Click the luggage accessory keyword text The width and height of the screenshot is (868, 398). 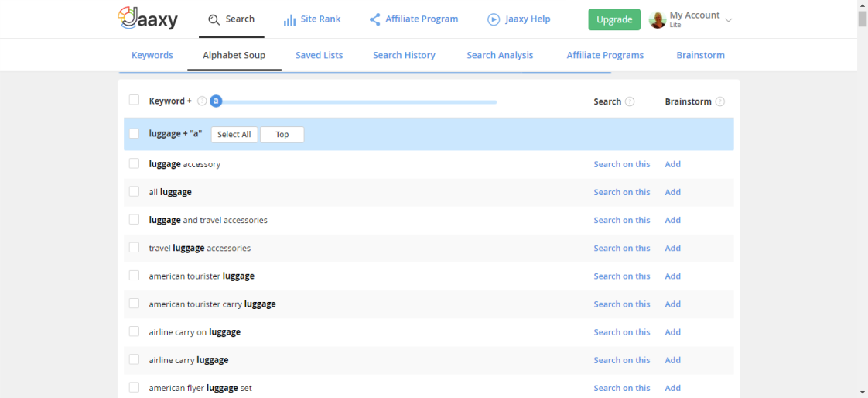185,164
